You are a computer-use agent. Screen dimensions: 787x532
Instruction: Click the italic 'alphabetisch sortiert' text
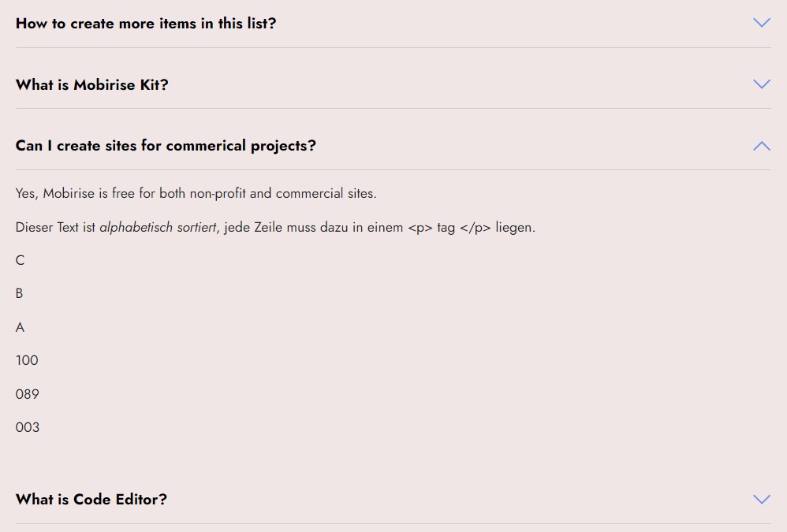(158, 228)
